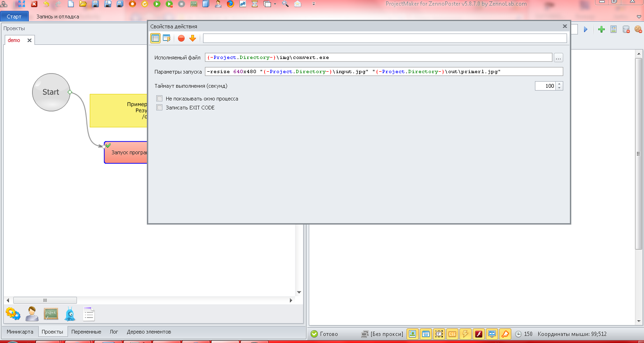Click the green plus icon in the browser toolbar
Image resolution: width=644 pixels, height=343 pixels.
(x=602, y=29)
